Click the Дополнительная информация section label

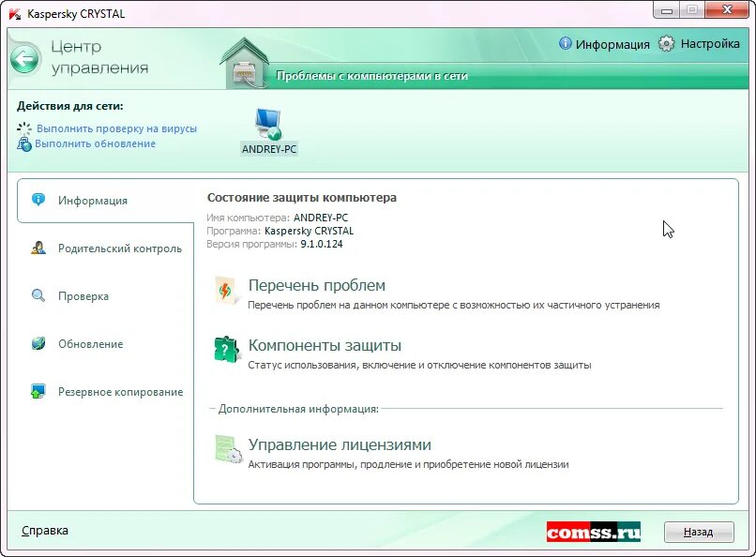click(x=298, y=409)
